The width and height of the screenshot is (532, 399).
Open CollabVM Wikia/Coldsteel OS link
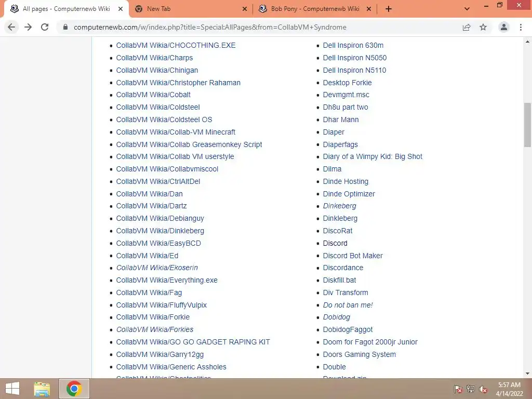coord(164,119)
